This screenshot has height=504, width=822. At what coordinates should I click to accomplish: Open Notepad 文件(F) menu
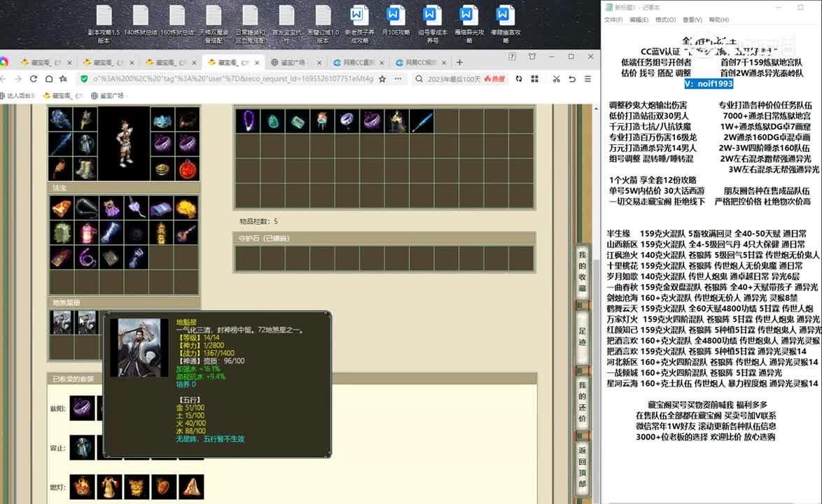(613, 20)
